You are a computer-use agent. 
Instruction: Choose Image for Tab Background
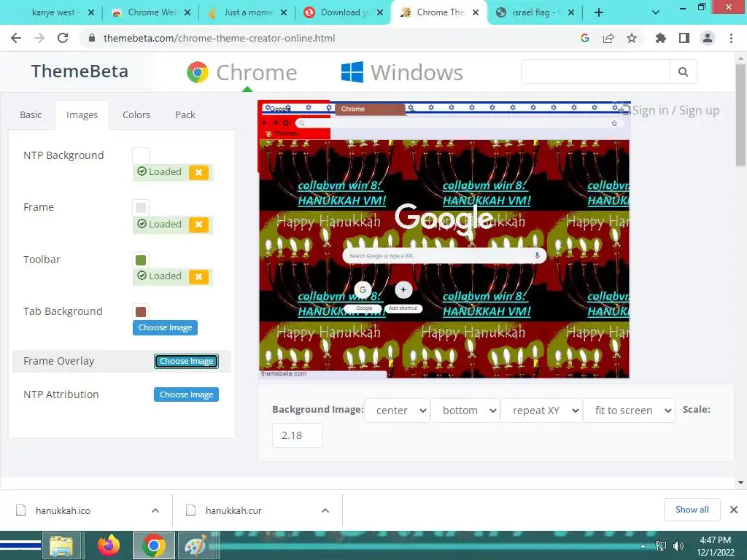point(165,327)
